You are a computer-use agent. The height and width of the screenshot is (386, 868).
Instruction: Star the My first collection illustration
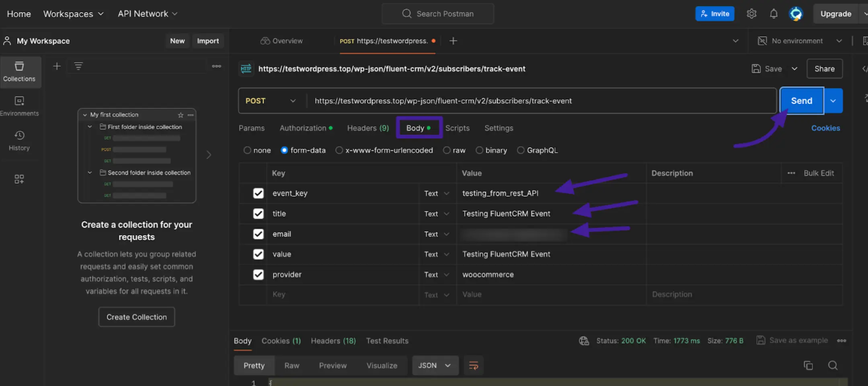tap(181, 115)
